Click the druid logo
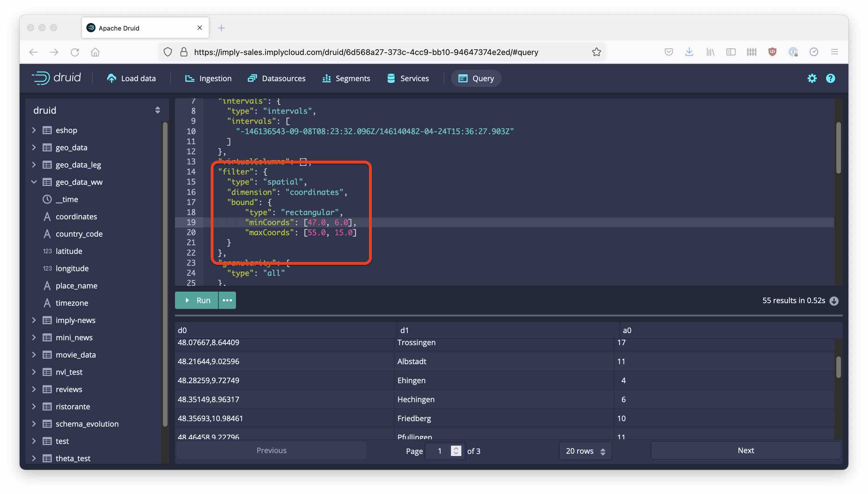This screenshot has height=494, width=868. [56, 78]
